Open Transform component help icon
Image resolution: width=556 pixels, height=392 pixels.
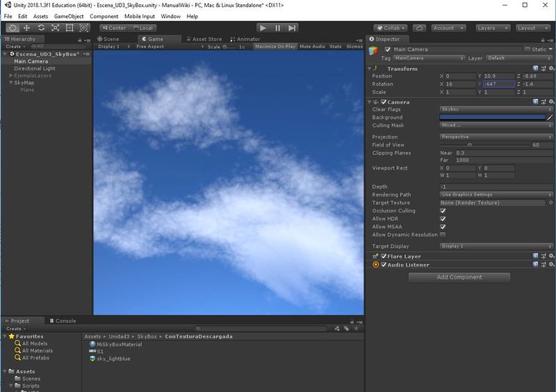535,68
